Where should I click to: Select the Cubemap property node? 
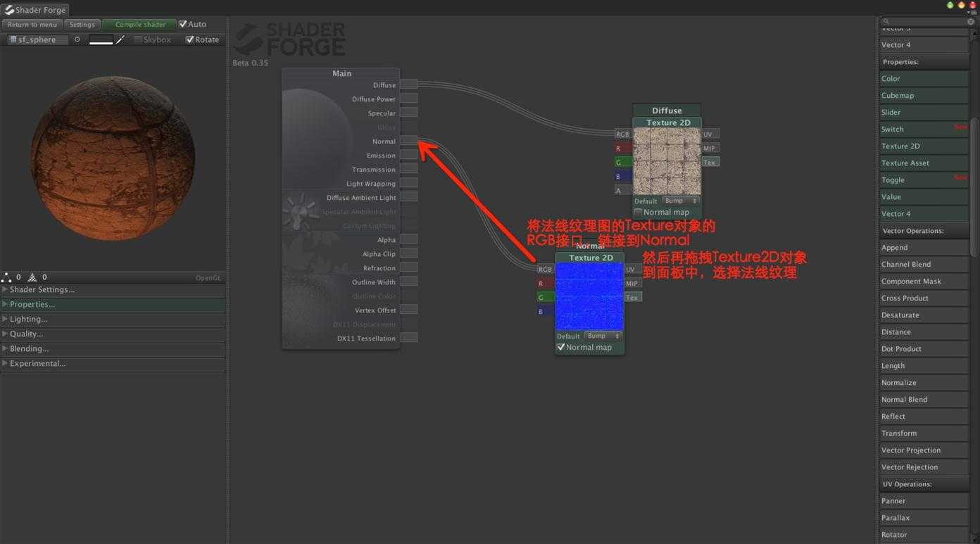pyautogui.click(x=924, y=96)
